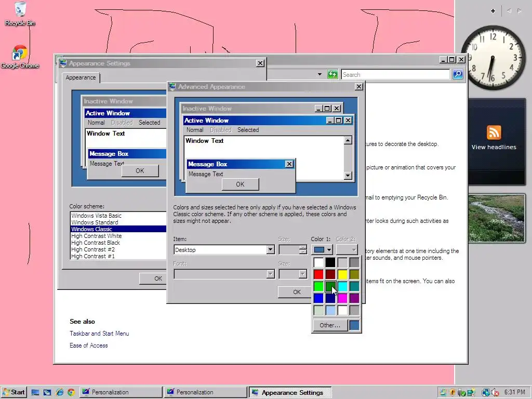The image size is (532, 399).
Task: Pick the yellow color swatch
Action: (342, 274)
